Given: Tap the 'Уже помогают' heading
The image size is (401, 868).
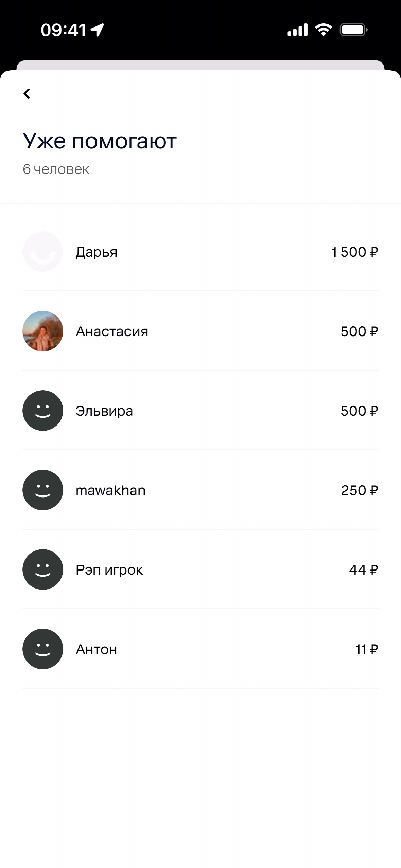Looking at the screenshot, I should coord(100,141).
